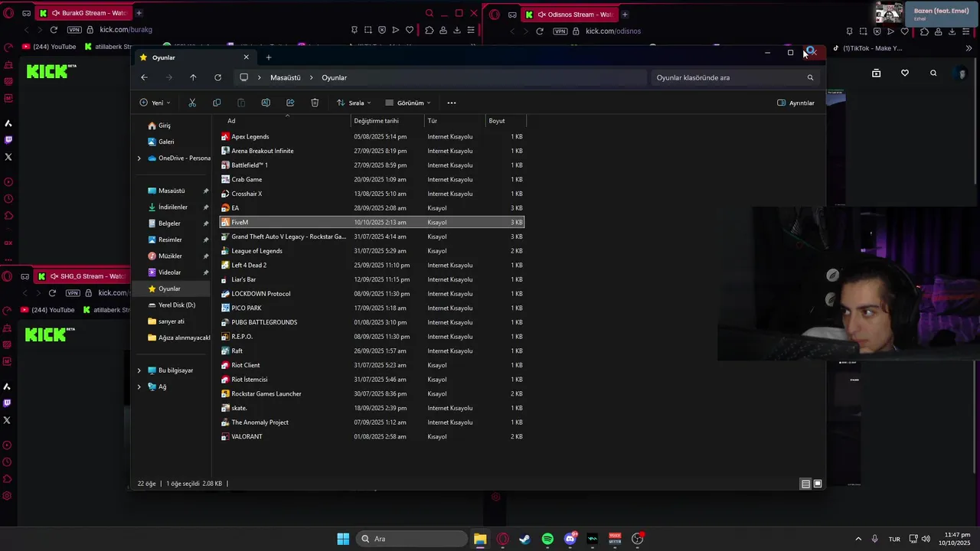
Task: Reload the kick.com/burakg browser page
Action: 54,30
